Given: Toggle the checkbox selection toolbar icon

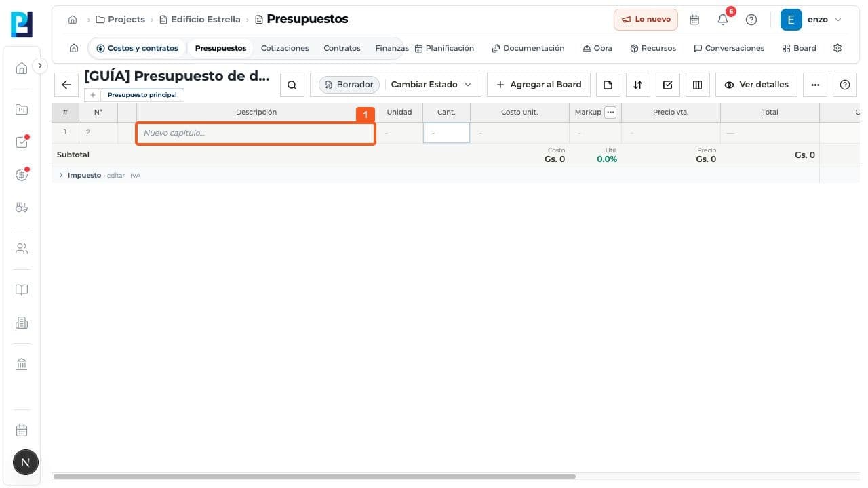Looking at the screenshot, I should (x=667, y=85).
